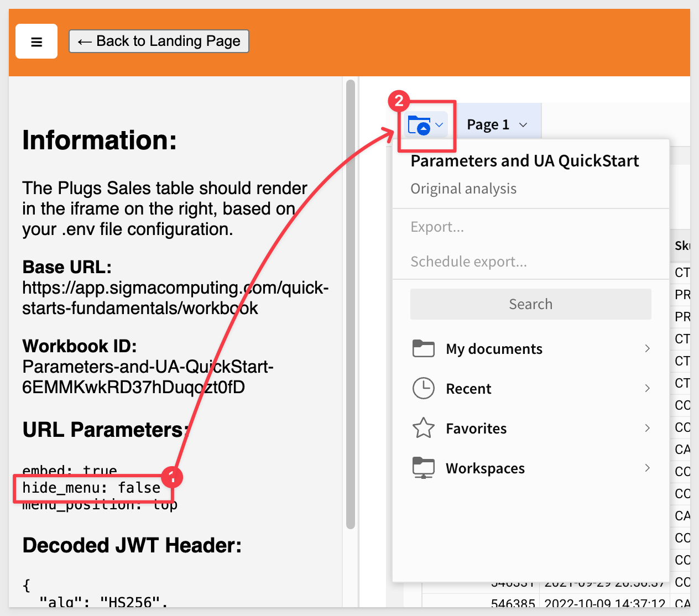Click the Information: heading
Screen dimensions: 699x616
pos(100,140)
